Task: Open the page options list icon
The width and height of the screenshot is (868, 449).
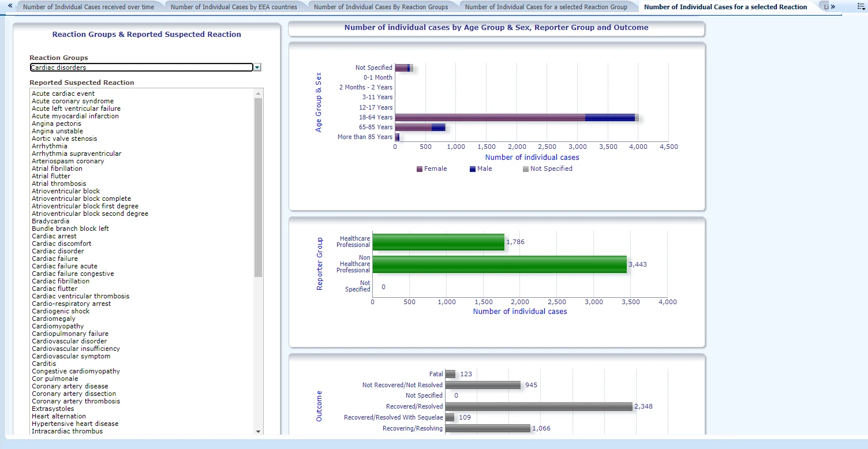Action: (x=861, y=6)
